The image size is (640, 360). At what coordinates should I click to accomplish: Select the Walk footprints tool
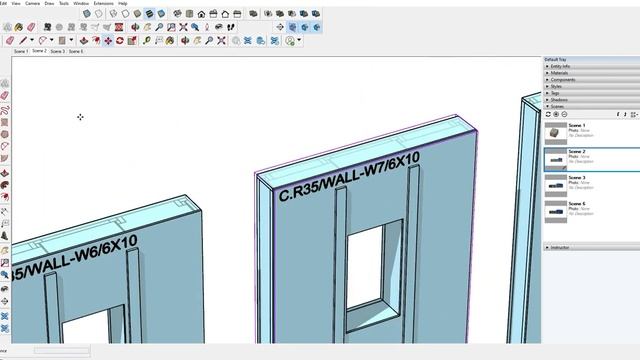[x=231, y=27]
